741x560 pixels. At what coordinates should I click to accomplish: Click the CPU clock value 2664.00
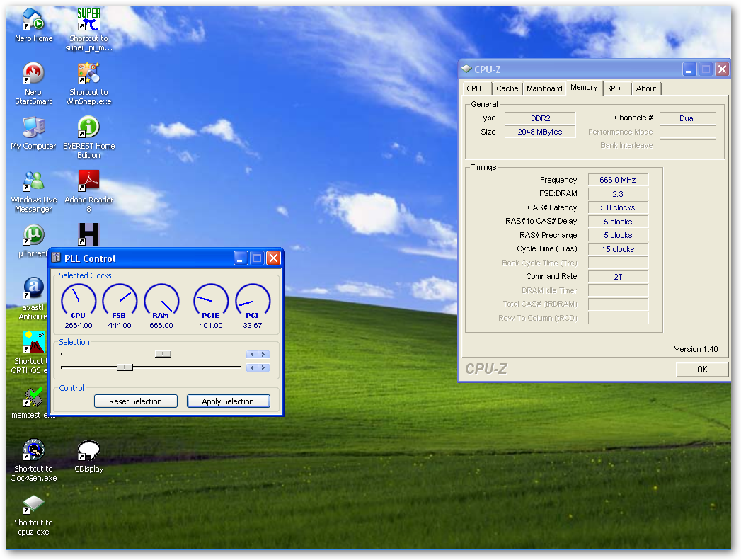click(x=79, y=325)
